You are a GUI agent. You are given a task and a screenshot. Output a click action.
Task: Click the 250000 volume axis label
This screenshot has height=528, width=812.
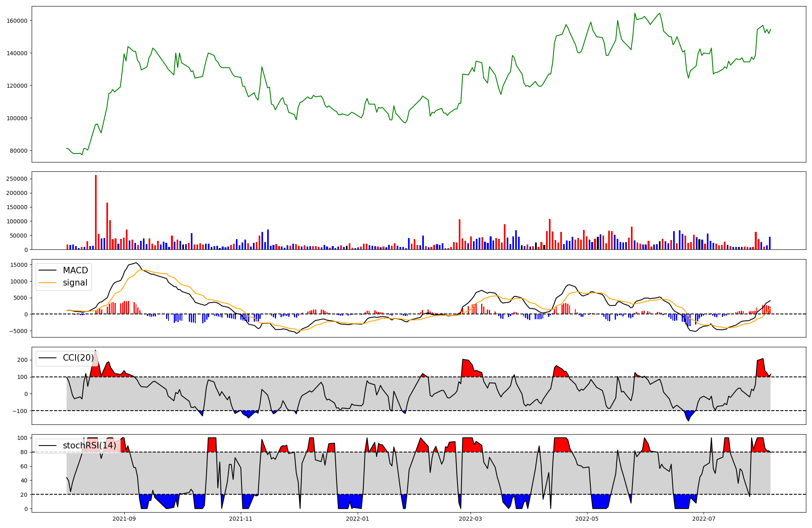tap(17, 179)
